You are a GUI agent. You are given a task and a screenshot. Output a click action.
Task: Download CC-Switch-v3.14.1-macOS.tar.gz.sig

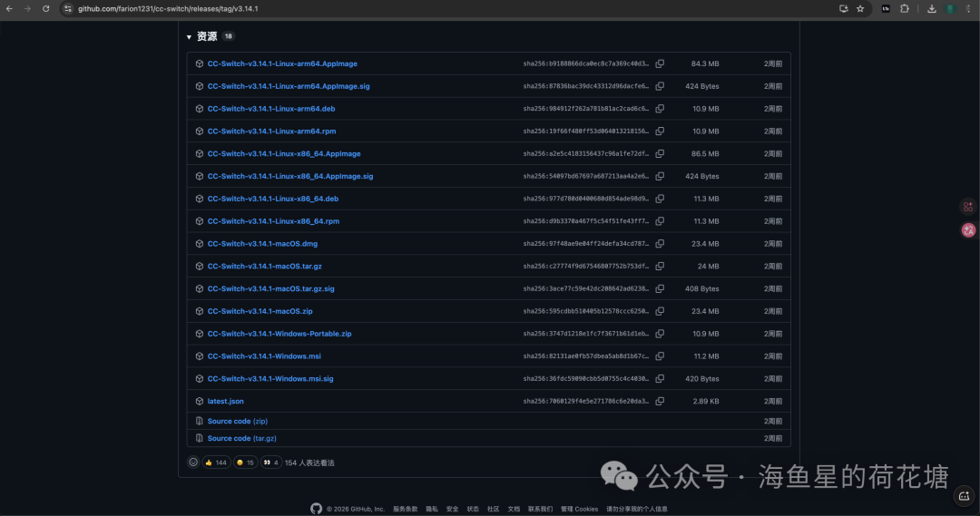(x=270, y=288)
